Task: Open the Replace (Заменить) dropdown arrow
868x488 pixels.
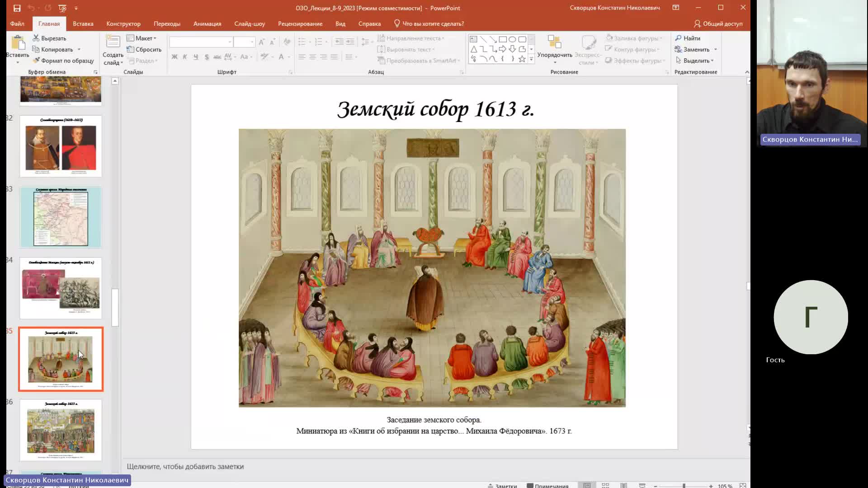Action: (715, 50)
